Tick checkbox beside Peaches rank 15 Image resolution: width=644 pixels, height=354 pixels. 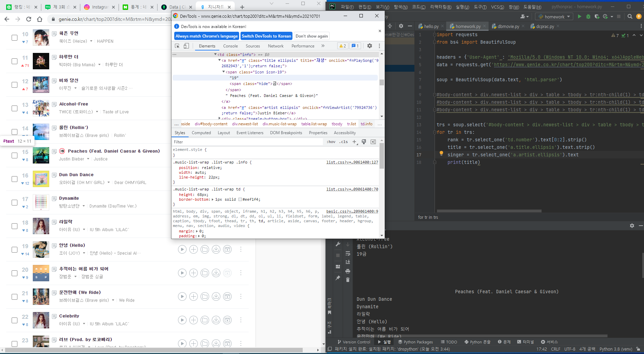click(14, 155)
